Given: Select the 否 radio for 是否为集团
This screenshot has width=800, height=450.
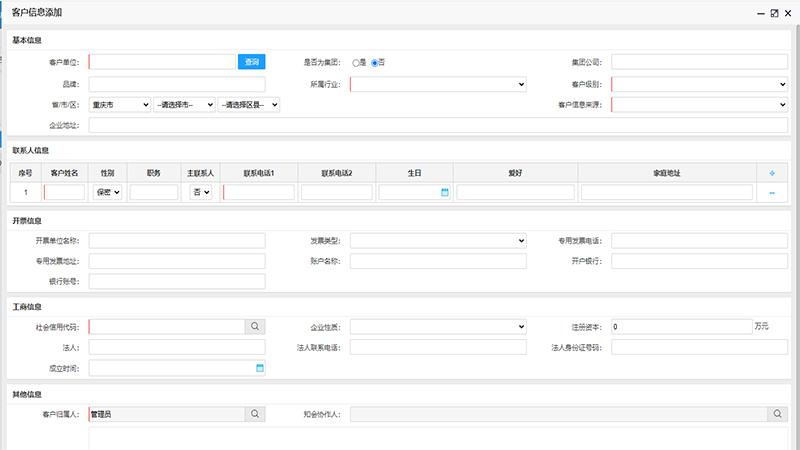Looking at the screenshot, I should pyautogui.click(x=374, y=63).
